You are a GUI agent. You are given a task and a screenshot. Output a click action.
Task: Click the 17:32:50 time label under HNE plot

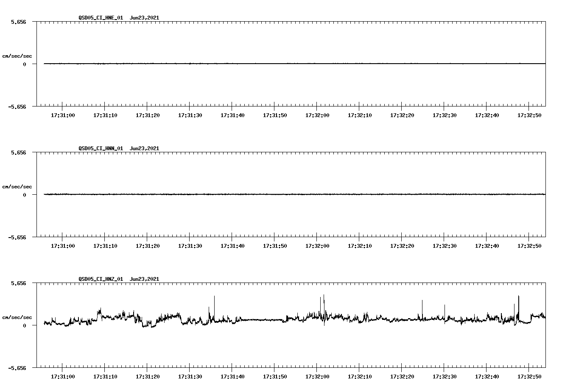pyautogui.click(x=529, y=115)
